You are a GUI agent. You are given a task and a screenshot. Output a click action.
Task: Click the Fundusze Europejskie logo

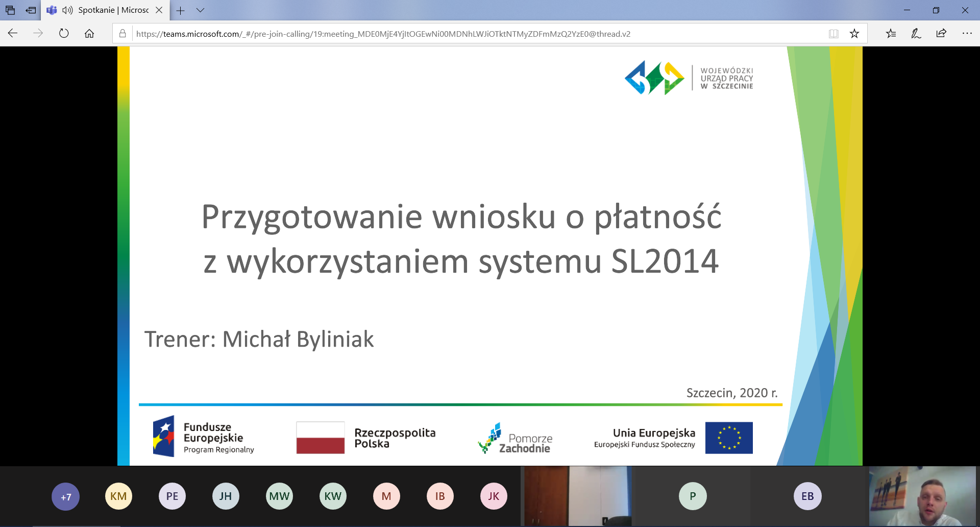[203, 437]
